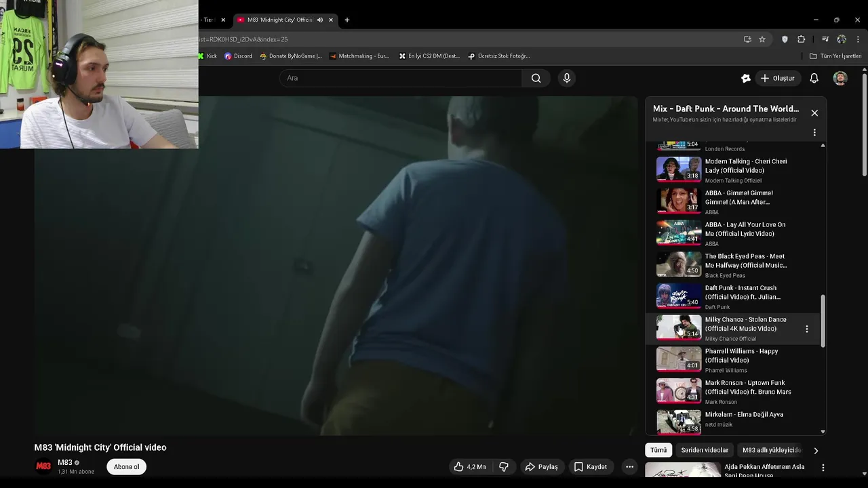
Task: Open the Chrome extensions puzzle icon
Action: [x=801, y=39]
